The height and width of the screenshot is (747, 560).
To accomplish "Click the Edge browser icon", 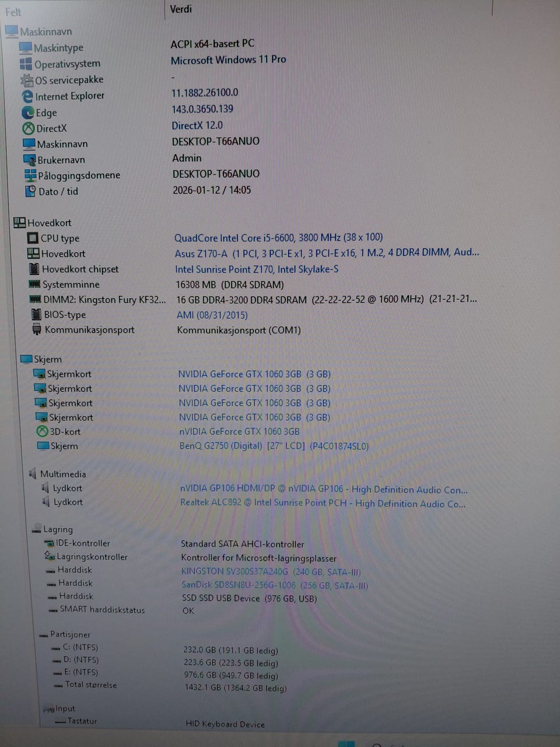I will coord(28,113).
